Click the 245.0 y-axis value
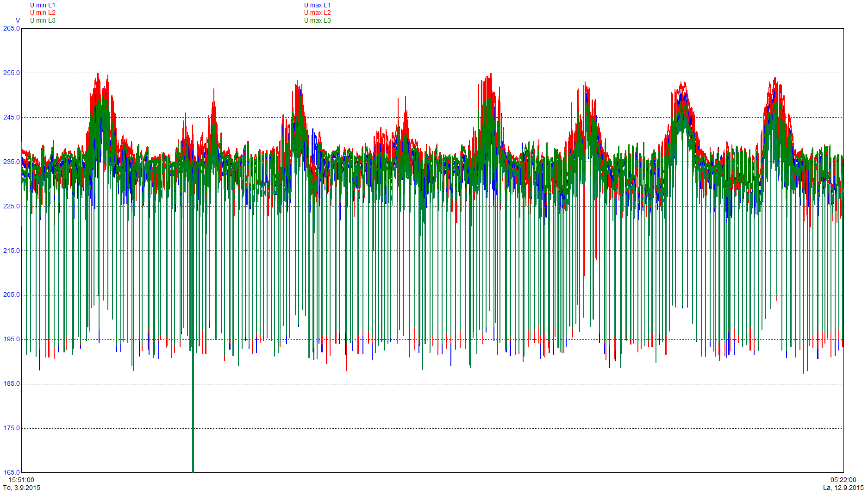Viewport: 868px width, 495px height. 12,117
